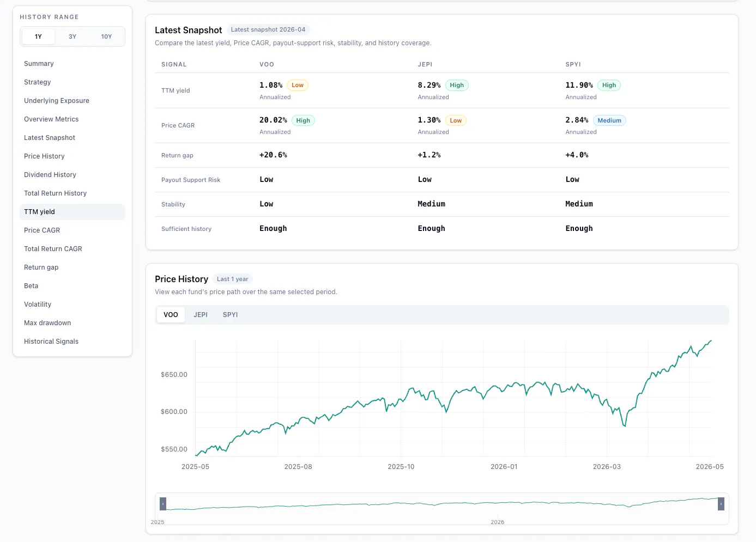Switch price chart to SPYI tab
This screenshot has height=542, width=756.
[x=231, y=315]
